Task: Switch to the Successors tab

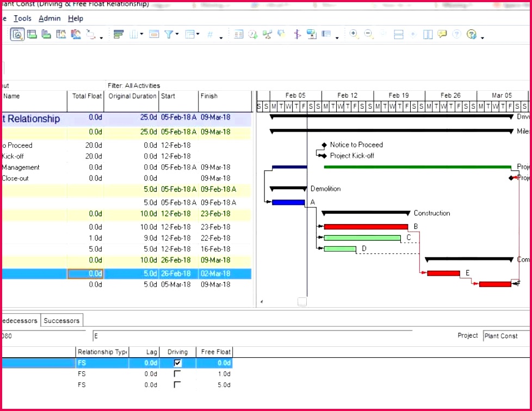Action: click(61, 320)
